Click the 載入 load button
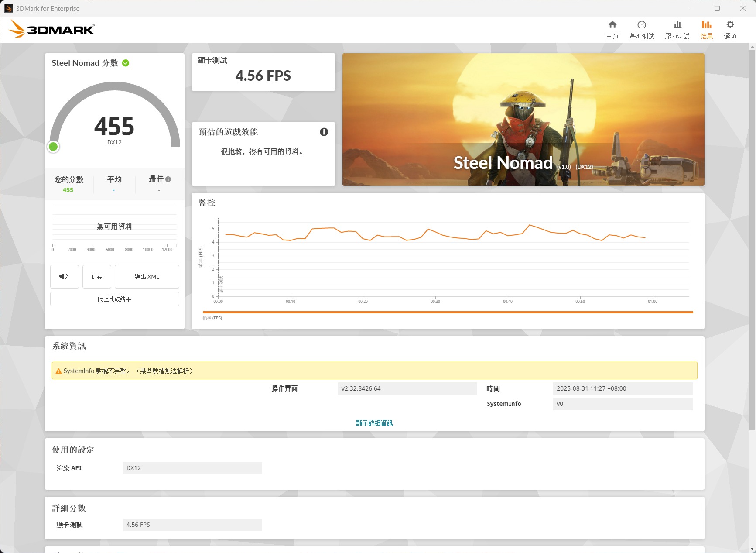The width and height of the screenshot is (756, 553). pyautogui.click(x=65, y=277)
